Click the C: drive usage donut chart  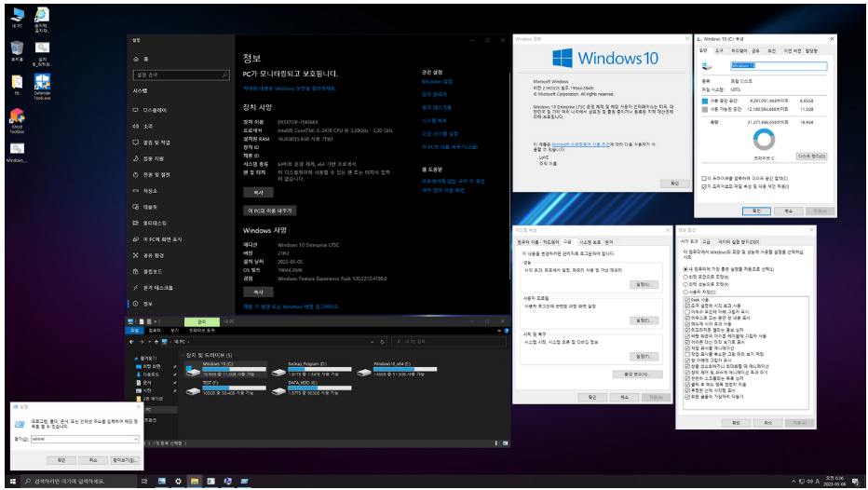click(x=764, y=140)
